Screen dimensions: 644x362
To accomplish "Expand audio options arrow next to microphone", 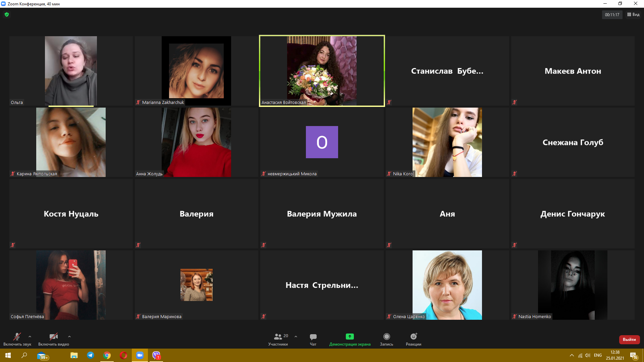I will click(30, 337).
